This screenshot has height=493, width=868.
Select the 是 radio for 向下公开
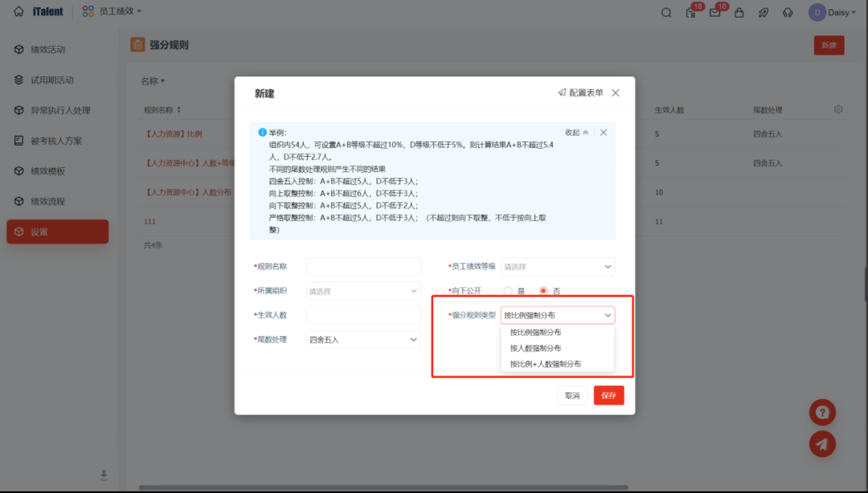click(507, 290)
